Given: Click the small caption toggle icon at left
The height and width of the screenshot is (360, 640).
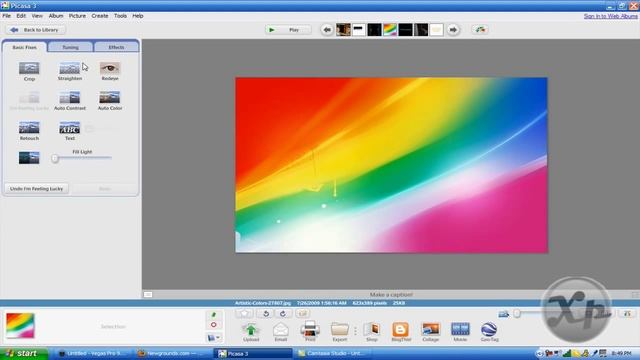Looking at the screenshot, I should [x=148, y=294].
